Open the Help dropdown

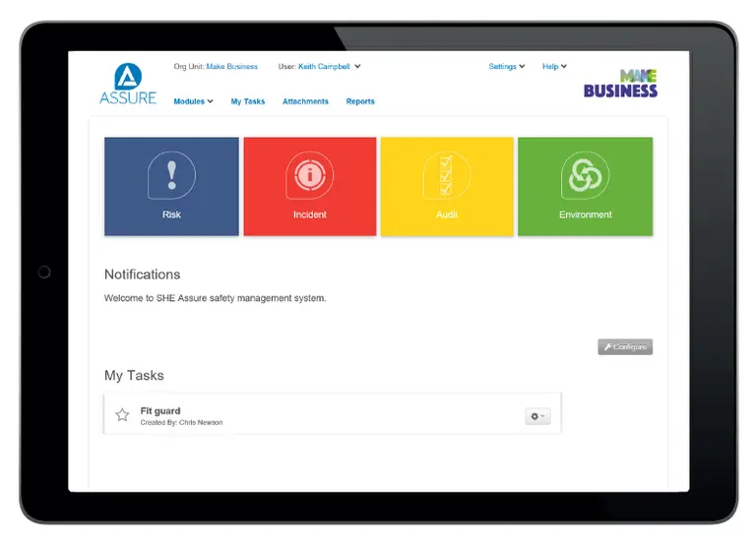coord(554,67)
